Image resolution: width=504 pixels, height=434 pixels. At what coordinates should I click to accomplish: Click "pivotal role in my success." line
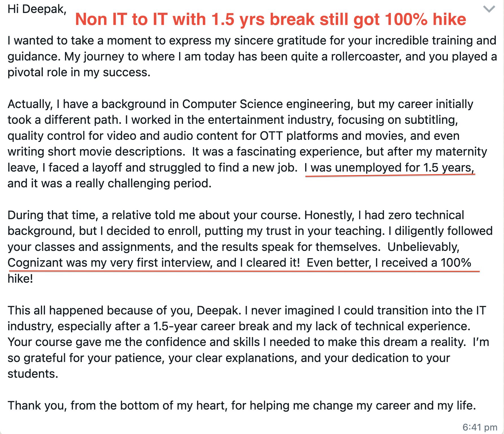[79, 73]
